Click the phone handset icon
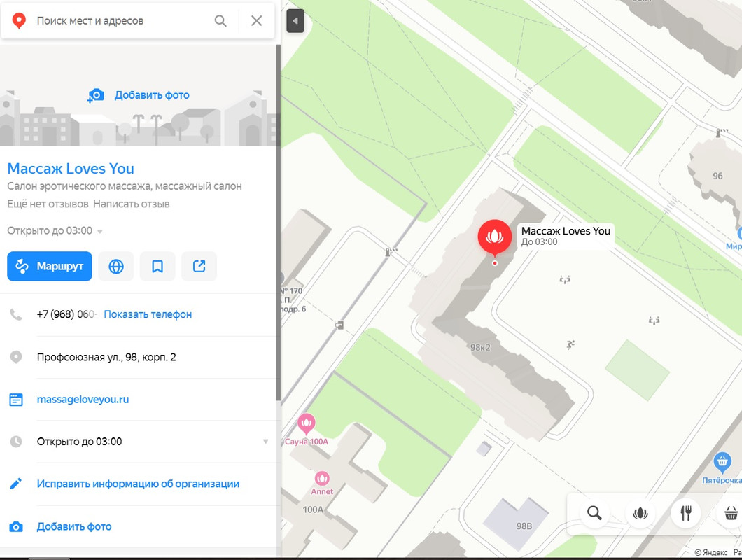 [x=16, y=314]
